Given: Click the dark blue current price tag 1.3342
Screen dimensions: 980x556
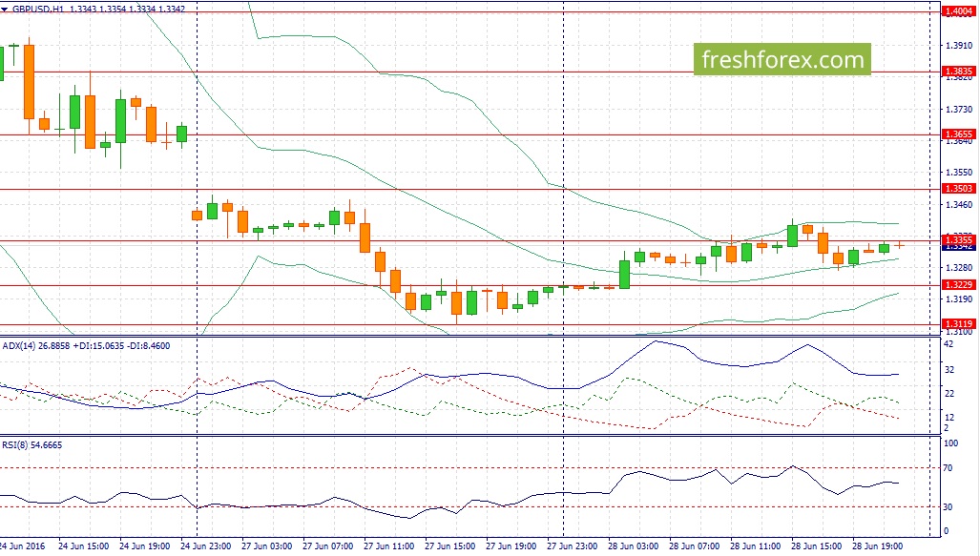Looking at the screenshot, I should (957, 247).
